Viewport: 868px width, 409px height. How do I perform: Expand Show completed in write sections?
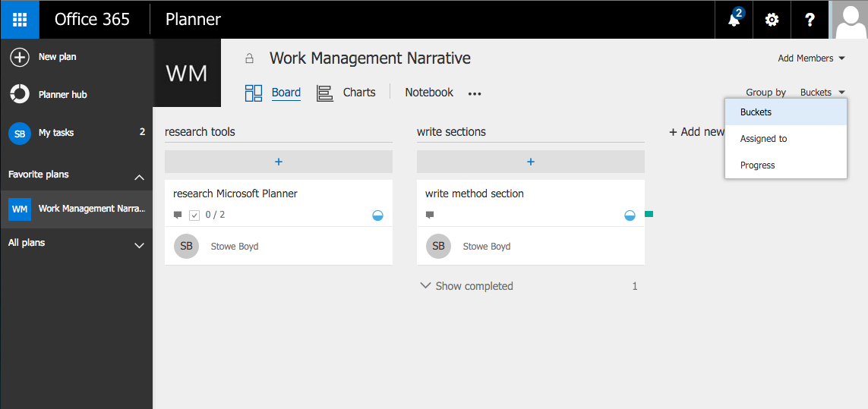466,286
